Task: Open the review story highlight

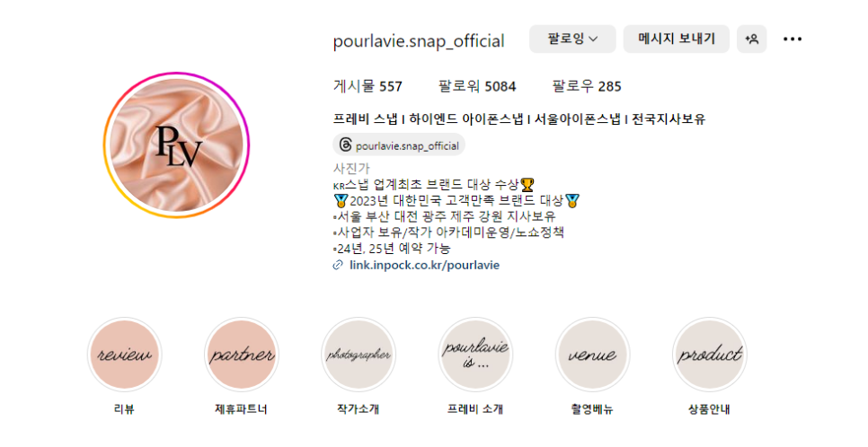Action: pyautogui.click(x=124, y=355)
